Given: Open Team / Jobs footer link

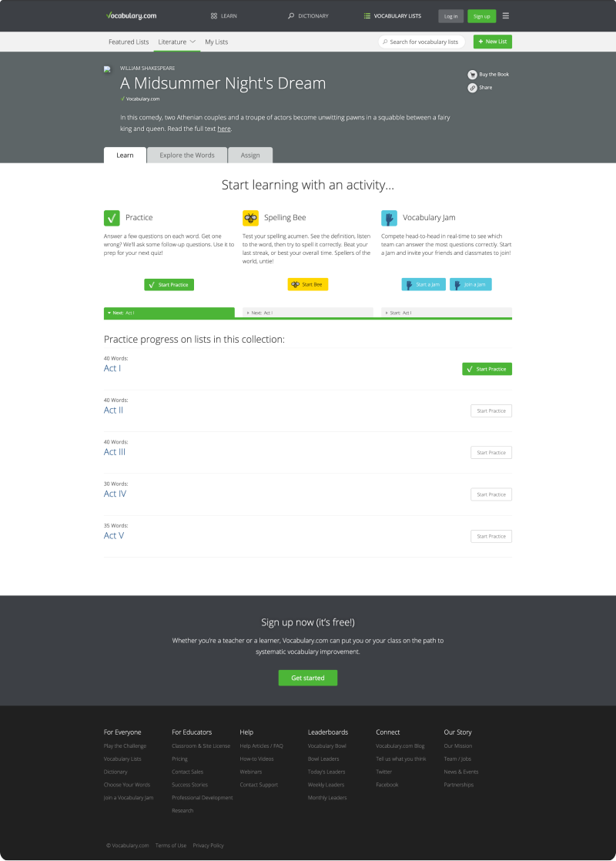Looking at the screenshot, I should [x=457, y=759].
